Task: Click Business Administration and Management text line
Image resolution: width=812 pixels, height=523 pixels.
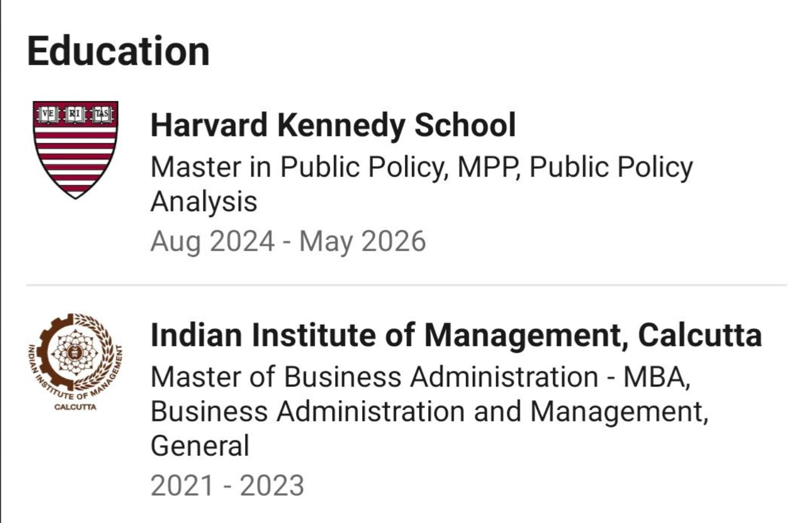Action: [429, 411]
